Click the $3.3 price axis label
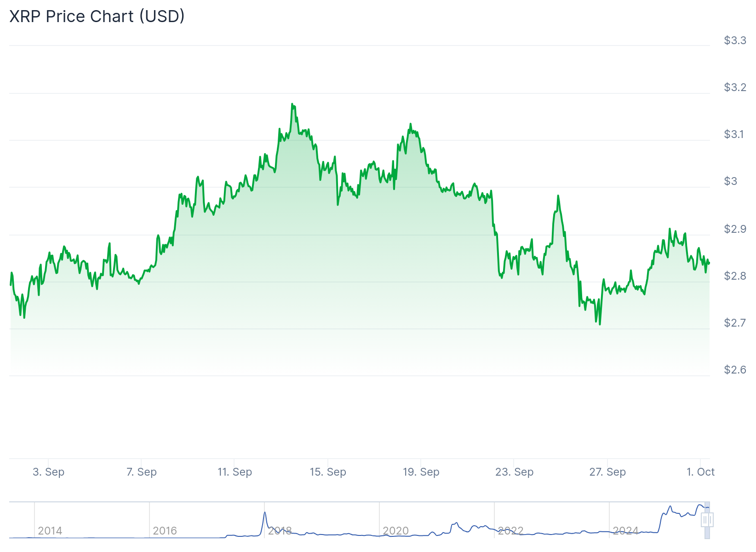Screen dimensions: 756x552 (x=735, y=40)
